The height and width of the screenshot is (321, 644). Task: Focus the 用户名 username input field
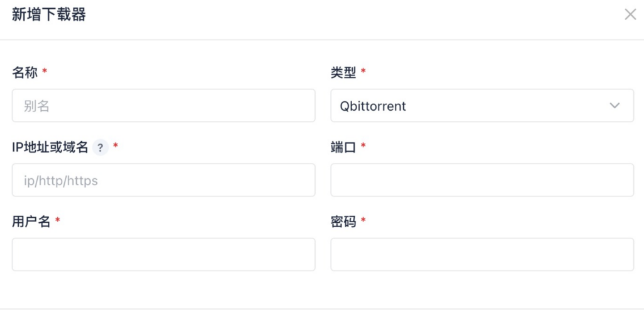(x=164, y=255)
